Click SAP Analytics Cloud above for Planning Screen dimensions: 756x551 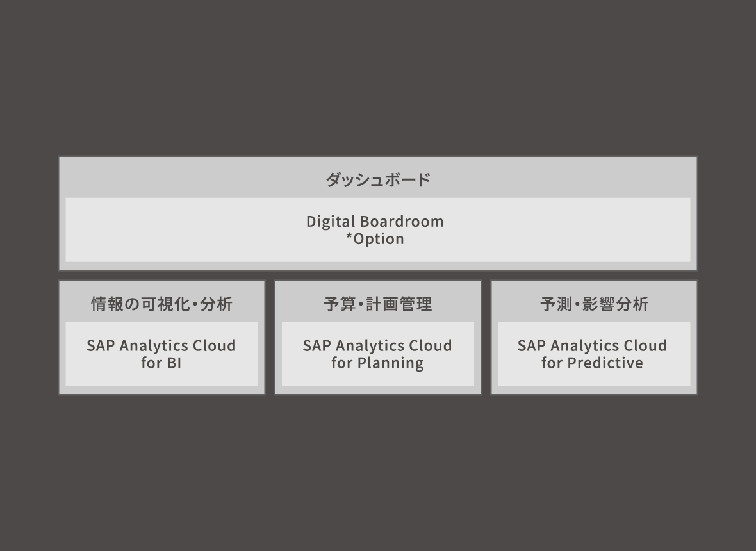tap(377, 345)
